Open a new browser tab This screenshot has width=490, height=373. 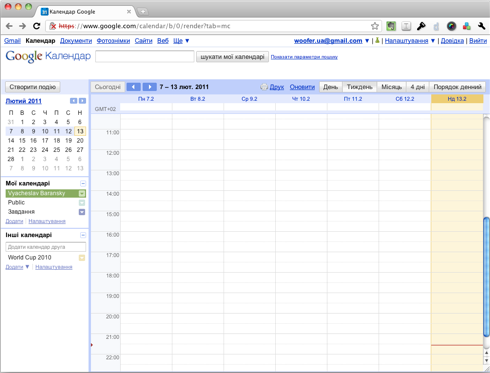142,12
